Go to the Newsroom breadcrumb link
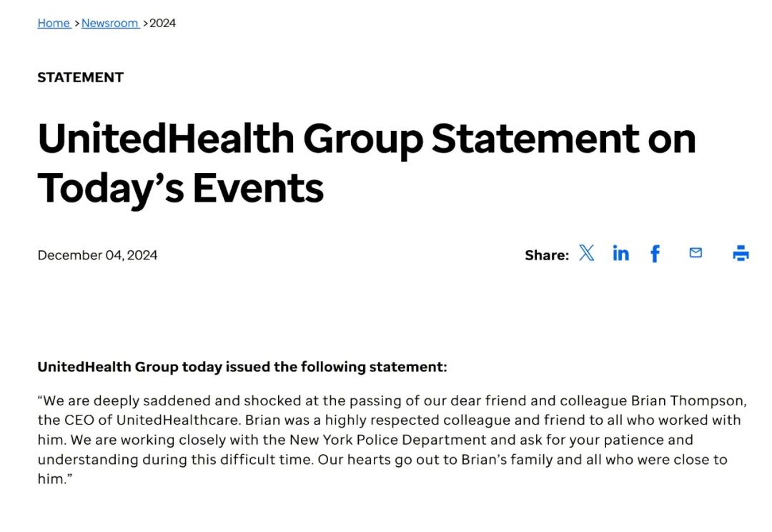Screen dimensions: 772x532 pyautogui.click(x=109, y=23)
